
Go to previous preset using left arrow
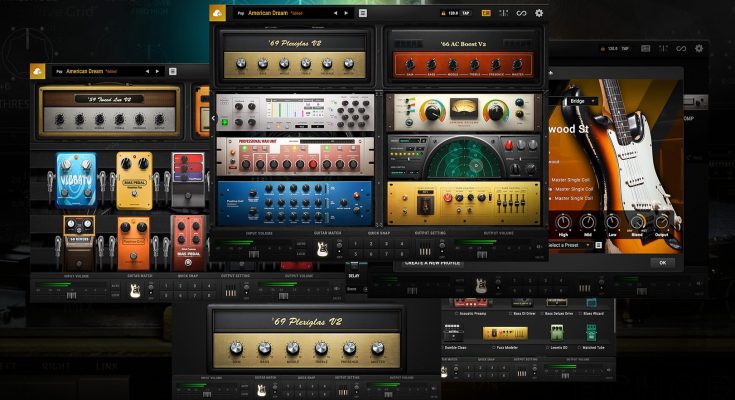pyautogui.click(x=334, y=13)
